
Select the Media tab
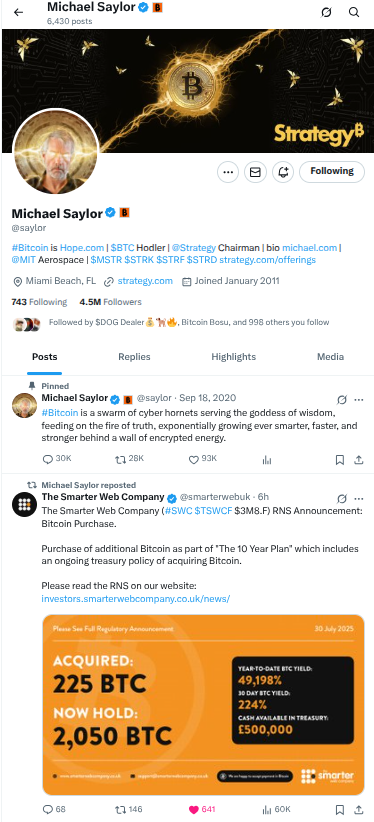coord(330,357)
